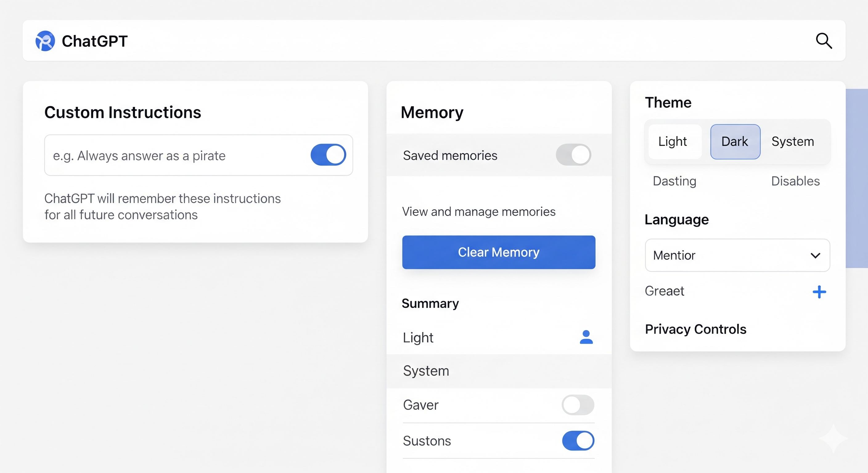Image resolution: width=868 pixels, height=473 pixels.
Task: Click the sparkle icon in bottom corner
Action: click(x=833, y=438)
